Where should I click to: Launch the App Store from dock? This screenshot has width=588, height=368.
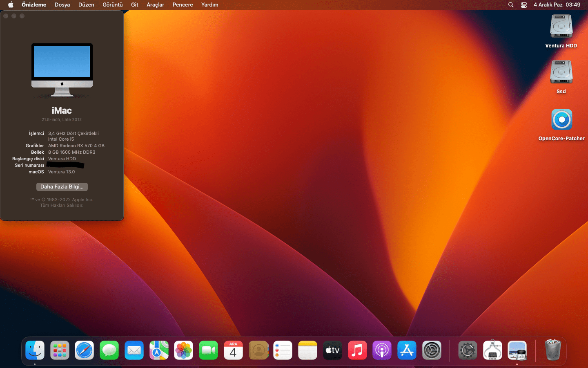[x=407, y=350]
